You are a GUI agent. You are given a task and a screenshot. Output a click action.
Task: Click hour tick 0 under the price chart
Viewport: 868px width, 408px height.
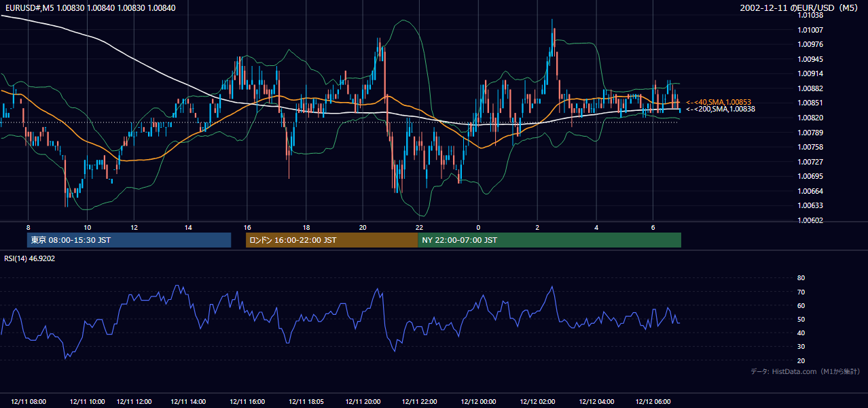pos(478,227)
